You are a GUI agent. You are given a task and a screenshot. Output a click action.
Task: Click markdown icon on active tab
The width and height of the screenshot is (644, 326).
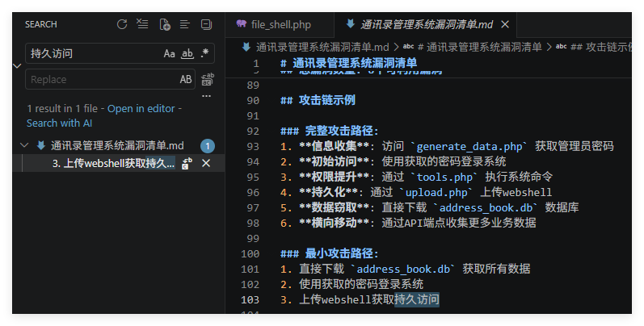(x=351, y=23)
